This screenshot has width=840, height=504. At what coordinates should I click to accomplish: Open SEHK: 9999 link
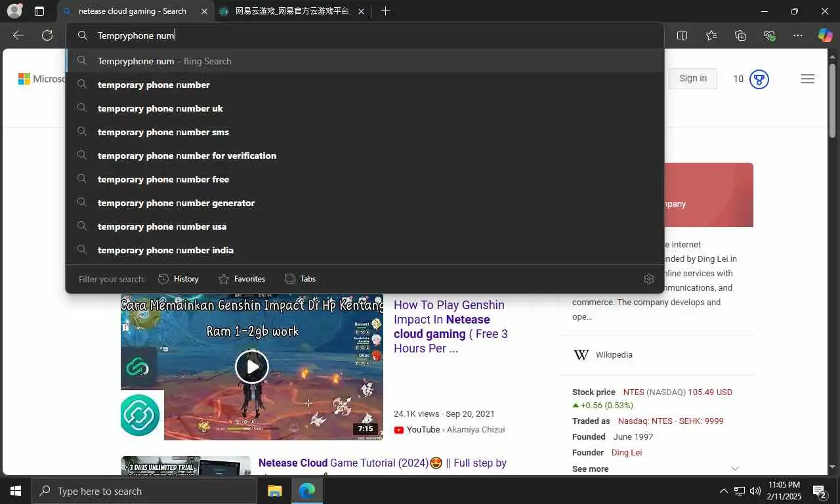702,421
